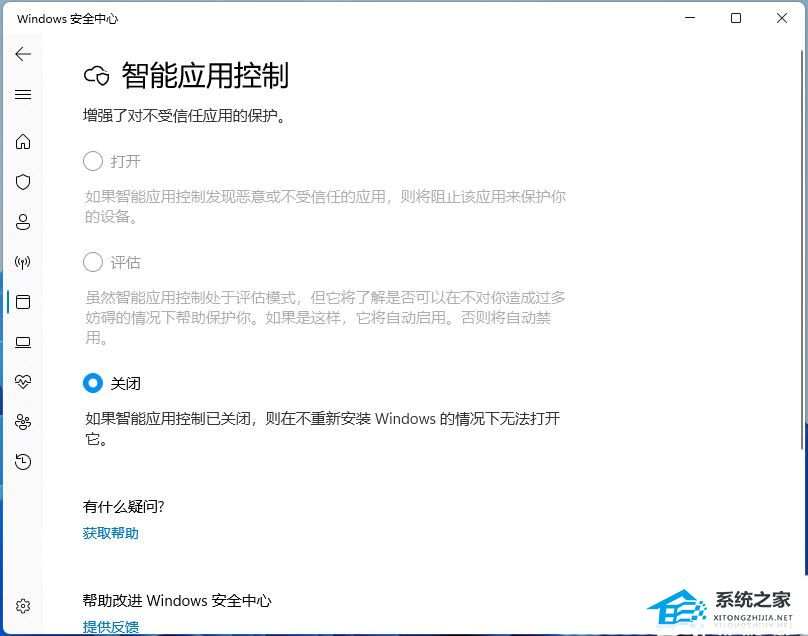Click the 提供反馈 link
Viewport: 808px width, 636px height.
[x=111, y=627]
